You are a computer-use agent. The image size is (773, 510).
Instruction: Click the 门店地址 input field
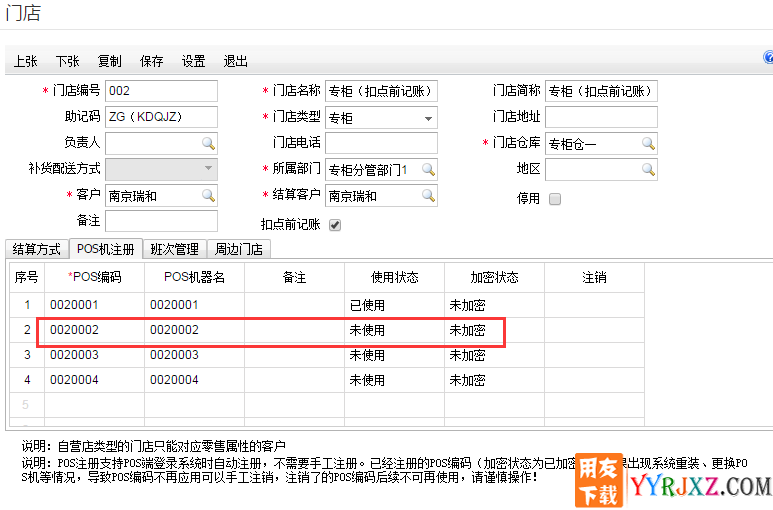601,117
